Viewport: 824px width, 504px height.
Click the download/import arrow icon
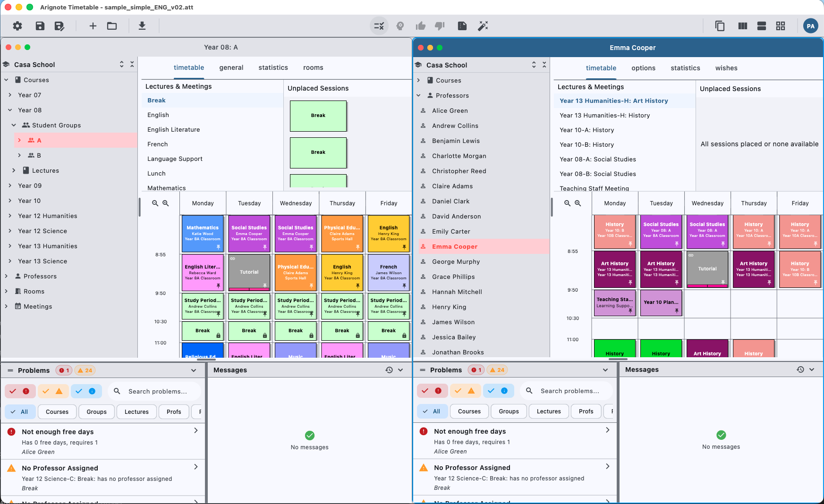tap(142, 26)
